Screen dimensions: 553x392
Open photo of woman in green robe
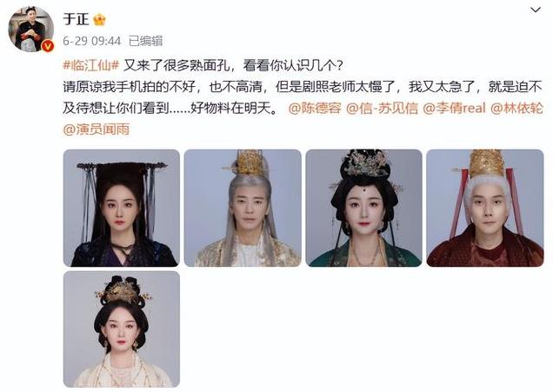pyautogui.click(x=363, y=208)
